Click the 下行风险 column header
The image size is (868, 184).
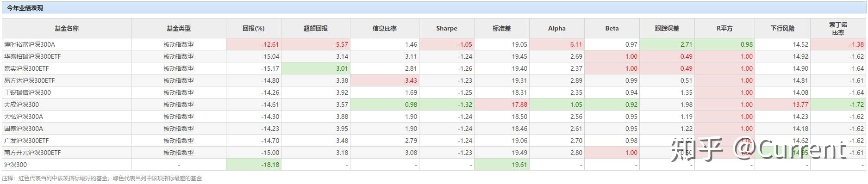point(783,28)
